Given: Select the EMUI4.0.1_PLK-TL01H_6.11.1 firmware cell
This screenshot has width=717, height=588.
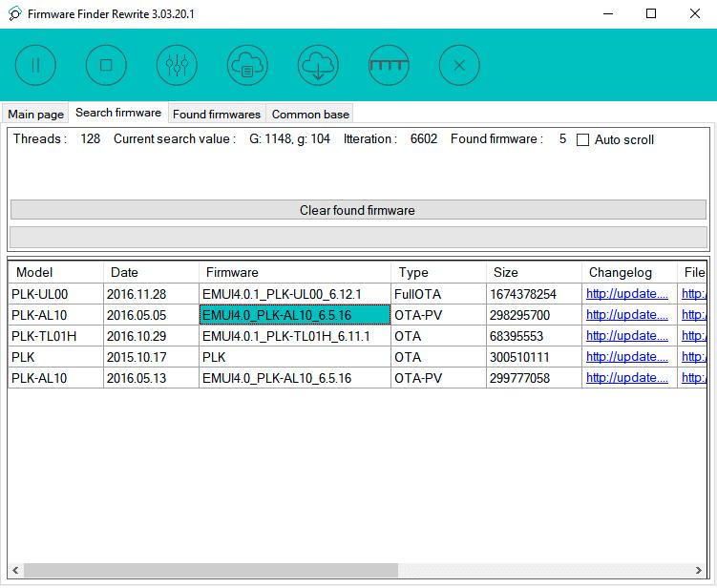Looking at the screenshot, I should [x=295, y=336].
